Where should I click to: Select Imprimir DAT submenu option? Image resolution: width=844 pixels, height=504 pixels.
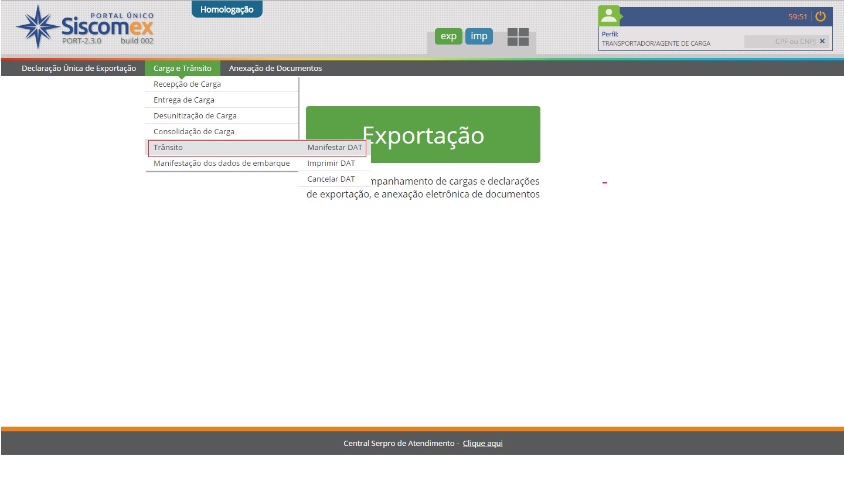331,163
